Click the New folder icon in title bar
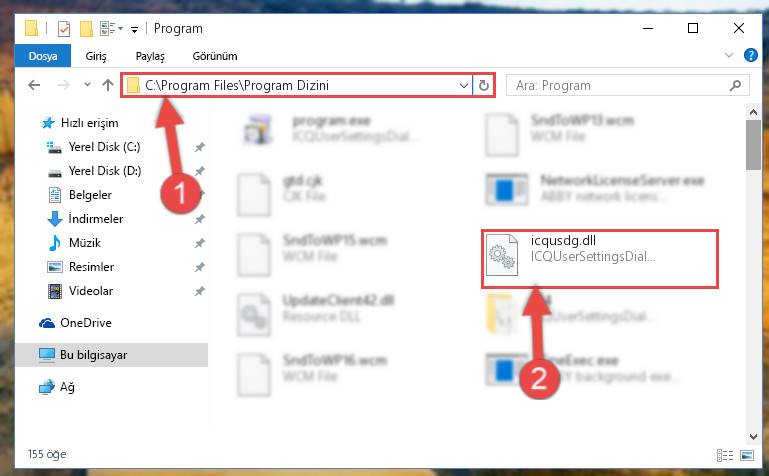This screenshot has width=769, height=476. (86, 29)
